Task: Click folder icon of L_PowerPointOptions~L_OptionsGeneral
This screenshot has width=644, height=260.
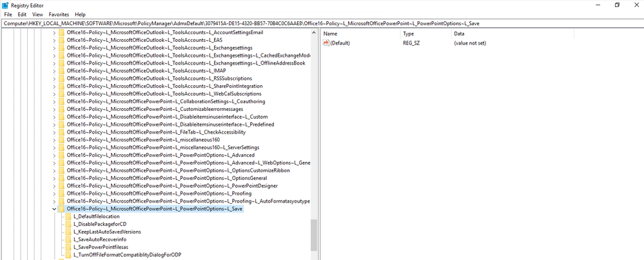Action: coord(61,178)
